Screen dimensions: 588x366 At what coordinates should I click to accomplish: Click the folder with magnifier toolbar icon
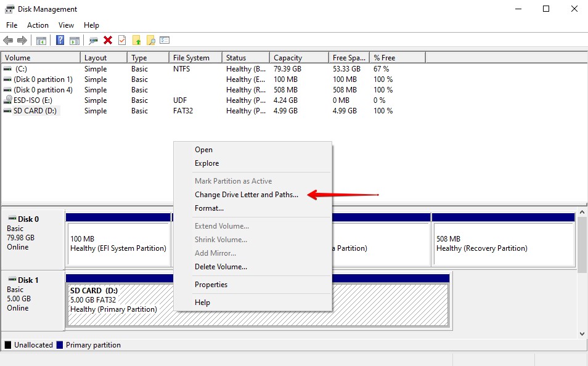point(151,39)
